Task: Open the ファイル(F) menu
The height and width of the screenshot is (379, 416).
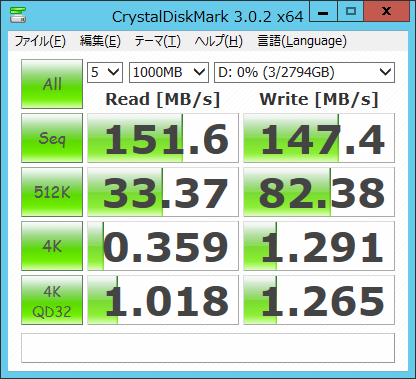Action: click(x=40, y=41)
